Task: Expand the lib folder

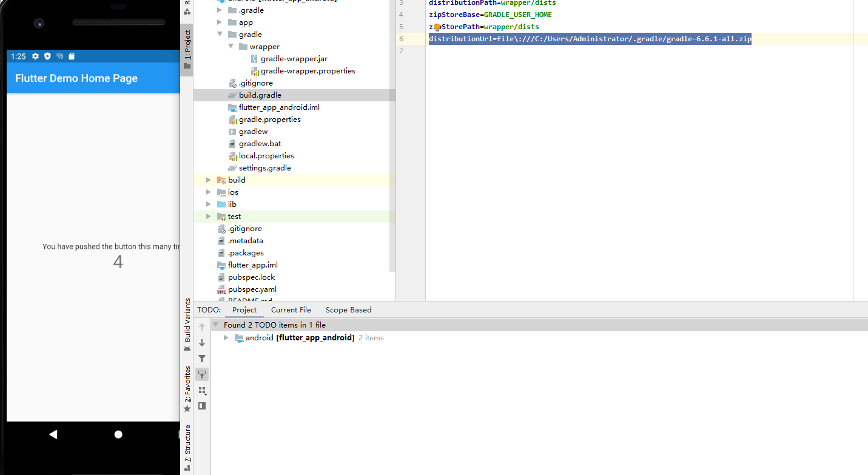Action: 209,204
